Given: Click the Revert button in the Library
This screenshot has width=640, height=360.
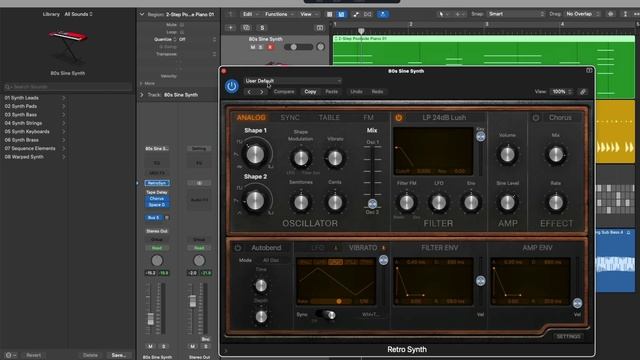Looking at the screenshot, I should [x=33, y=355].
